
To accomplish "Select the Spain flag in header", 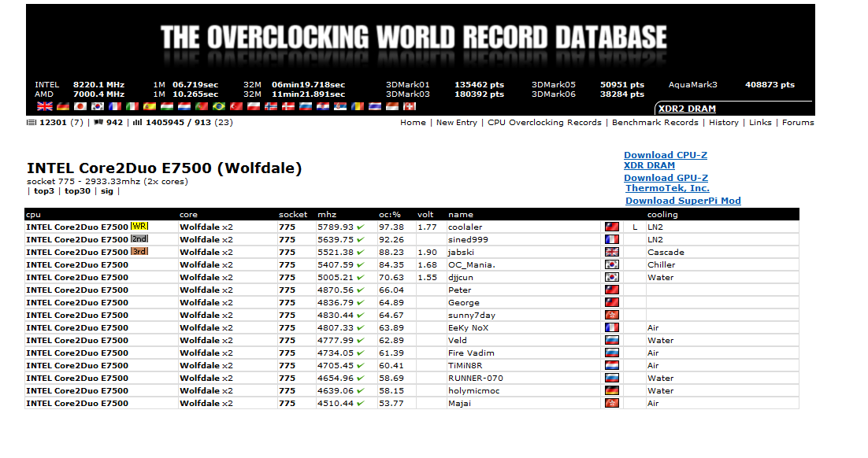I will click(150, 106).
